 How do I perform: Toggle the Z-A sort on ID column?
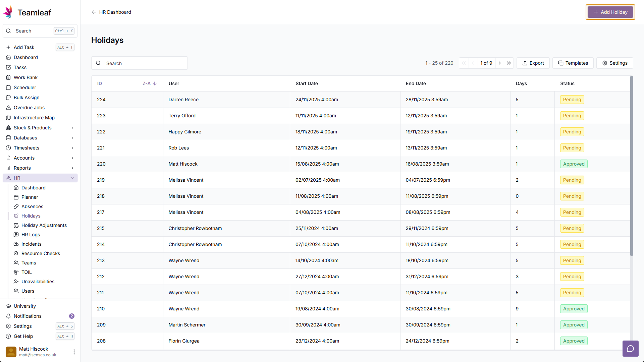click(149, 83)
